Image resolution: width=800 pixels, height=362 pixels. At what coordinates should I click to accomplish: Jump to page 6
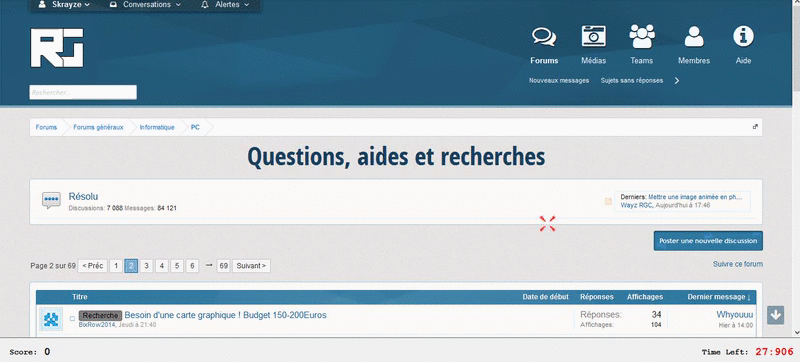(x=192, y=266)
